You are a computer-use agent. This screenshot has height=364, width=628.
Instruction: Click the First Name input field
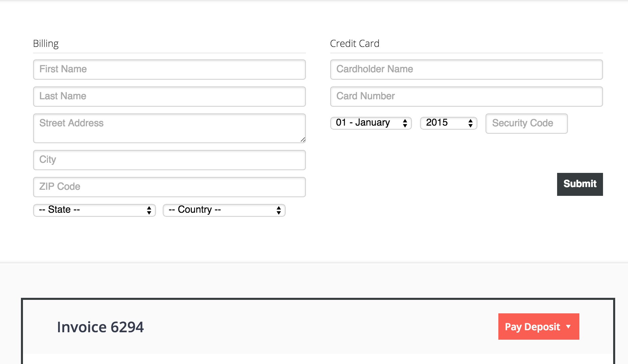click(x=169, y=70)
